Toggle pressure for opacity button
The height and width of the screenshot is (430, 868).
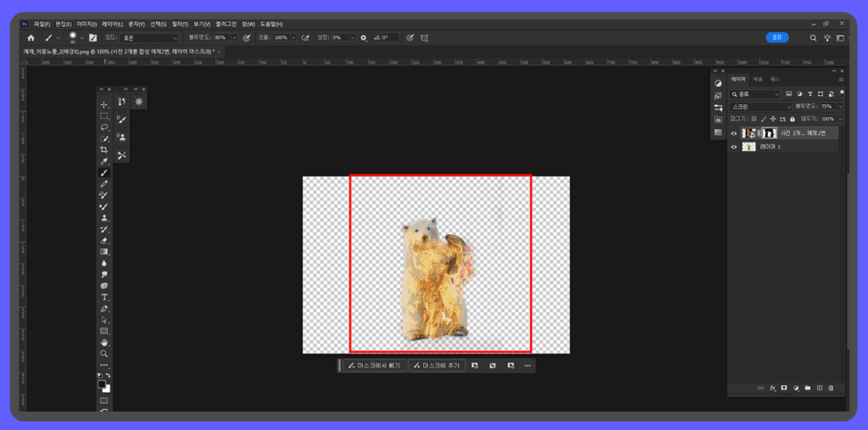click(x=247, y=37)
